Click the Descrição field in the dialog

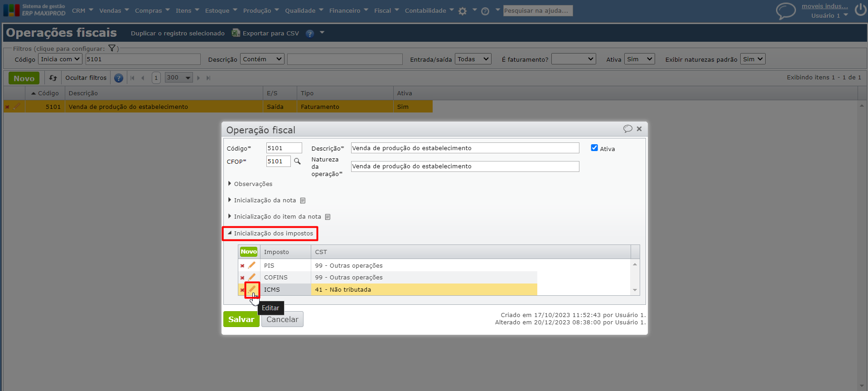(465, 148)
